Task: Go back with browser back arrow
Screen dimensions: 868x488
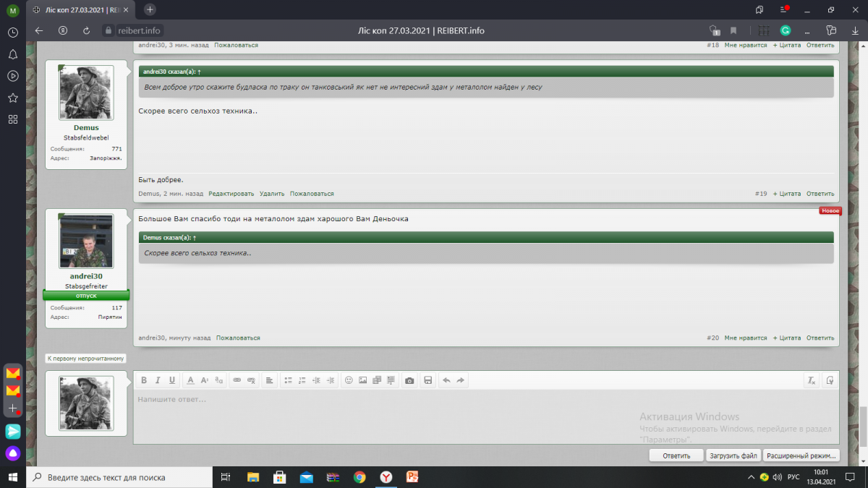Action: [39, 30]
